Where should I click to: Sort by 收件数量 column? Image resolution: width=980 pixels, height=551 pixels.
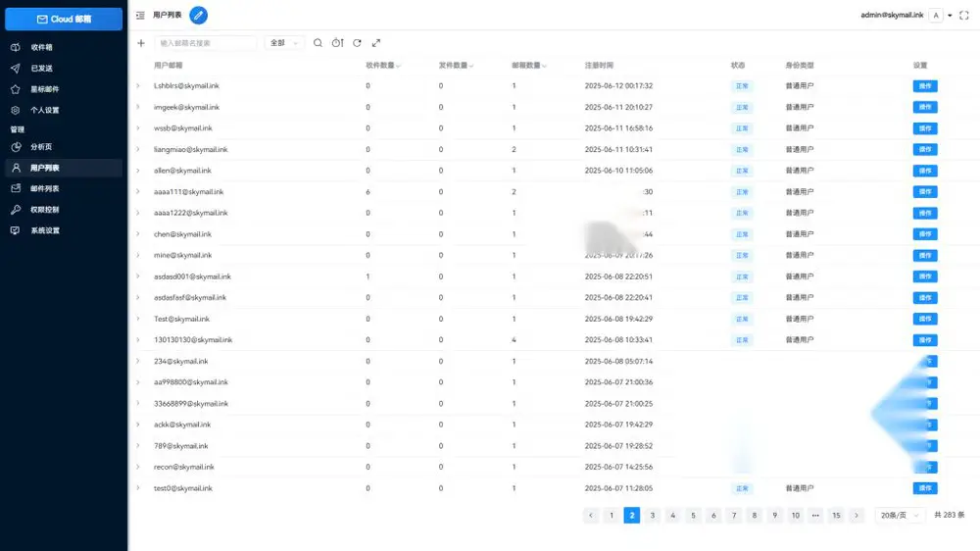pyautogui.click(x=382, y=65)
